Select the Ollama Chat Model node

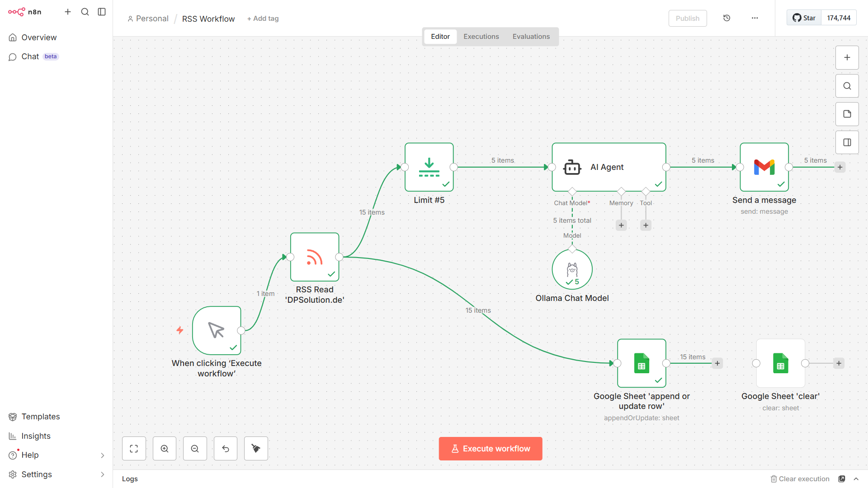(572, 269)
